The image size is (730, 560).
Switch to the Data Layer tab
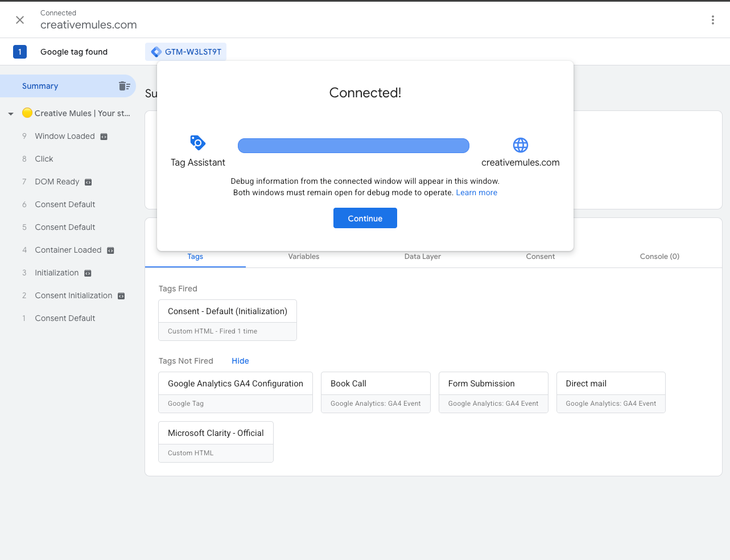click(x=423, y=257)
